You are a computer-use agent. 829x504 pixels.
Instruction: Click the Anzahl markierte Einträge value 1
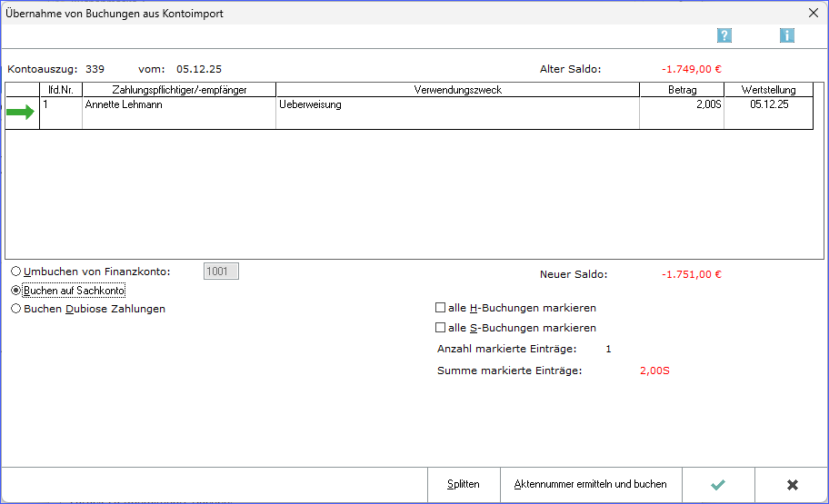coord(608,349)
